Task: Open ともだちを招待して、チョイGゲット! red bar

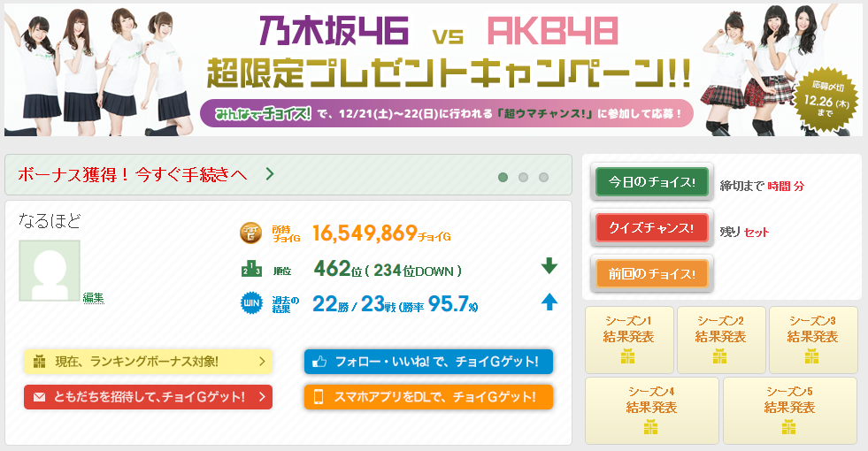Action: point(149,397)
